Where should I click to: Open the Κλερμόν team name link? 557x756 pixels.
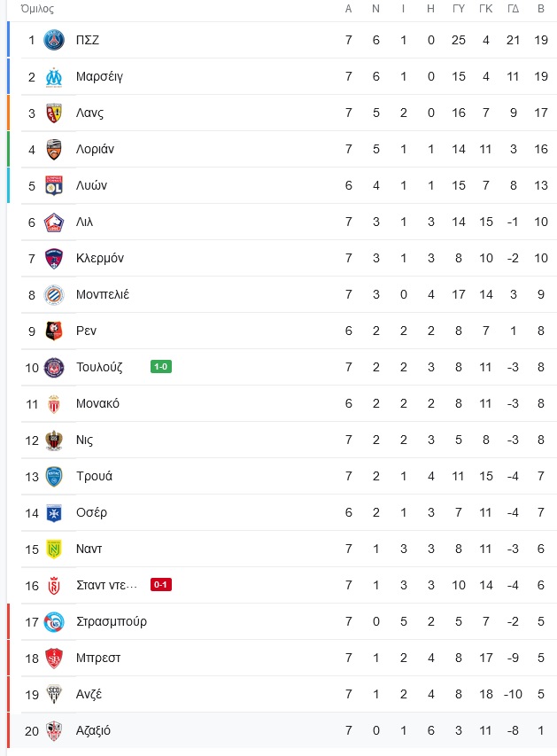pos(100,259)
